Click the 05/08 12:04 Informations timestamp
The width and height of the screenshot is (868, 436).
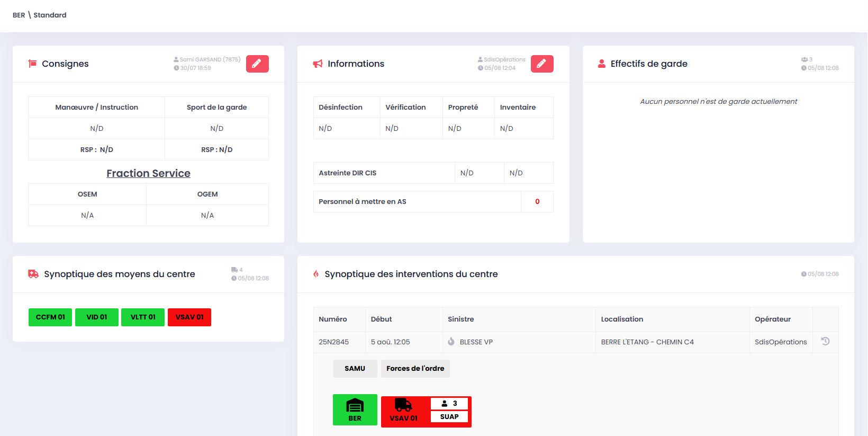[500, 68]
